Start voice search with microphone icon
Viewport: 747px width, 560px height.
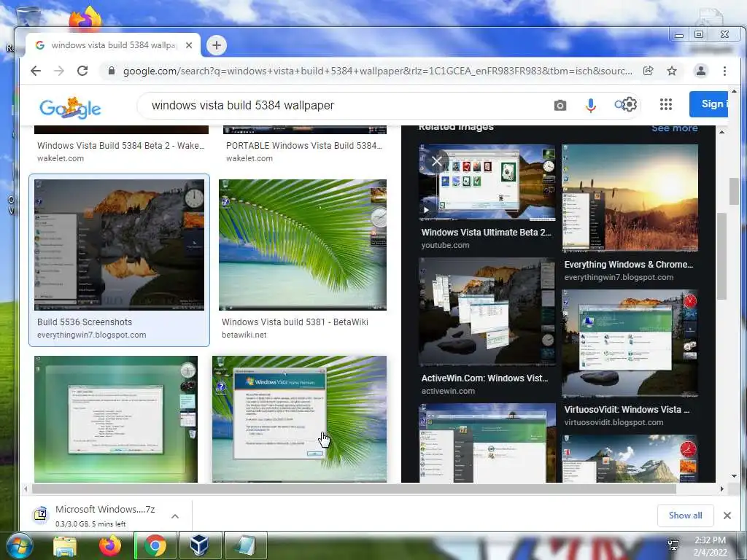click(591, 105)
